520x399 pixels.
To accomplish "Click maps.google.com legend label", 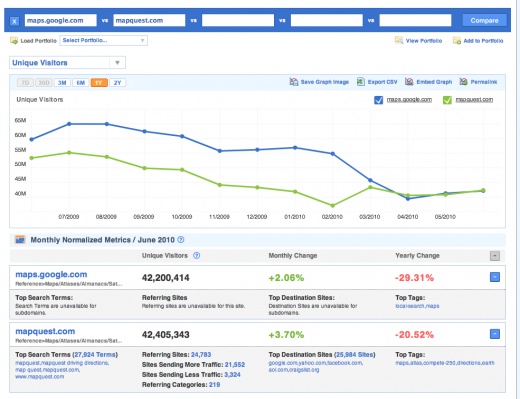I will [x=409, y=100].
